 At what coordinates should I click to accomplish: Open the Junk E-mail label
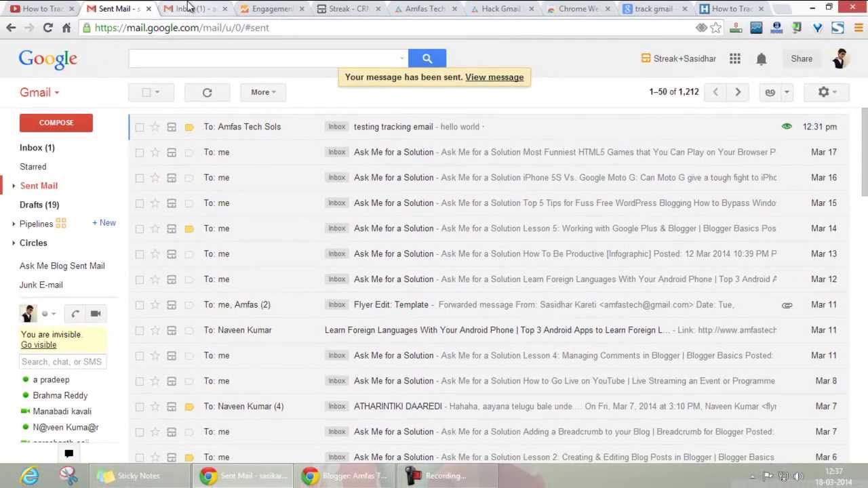[41, 285]
